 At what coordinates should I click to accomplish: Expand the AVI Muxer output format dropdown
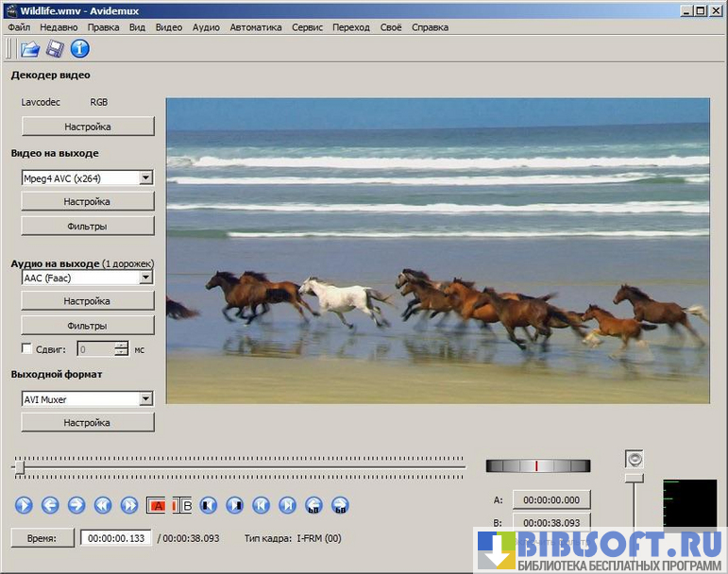(x=144, y=399)
